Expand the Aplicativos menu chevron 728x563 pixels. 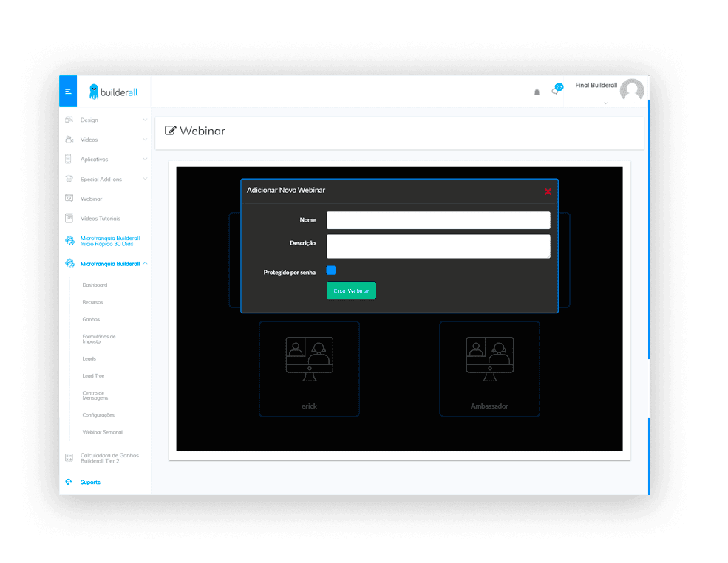click(145, 159)
